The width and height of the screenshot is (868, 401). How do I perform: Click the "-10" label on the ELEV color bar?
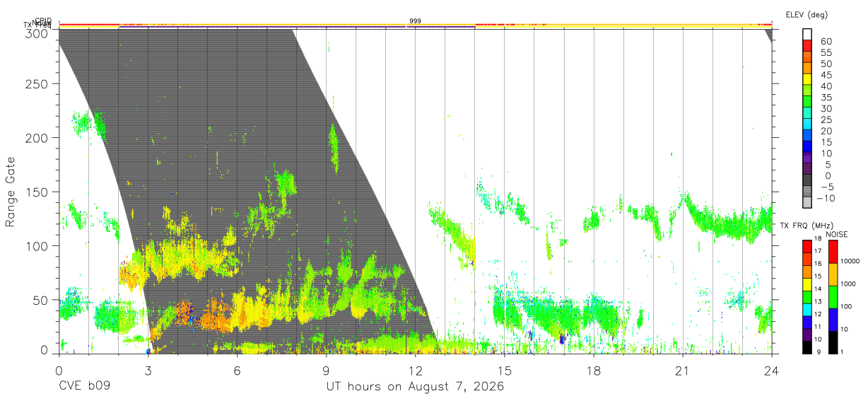(x=826, y=198)
